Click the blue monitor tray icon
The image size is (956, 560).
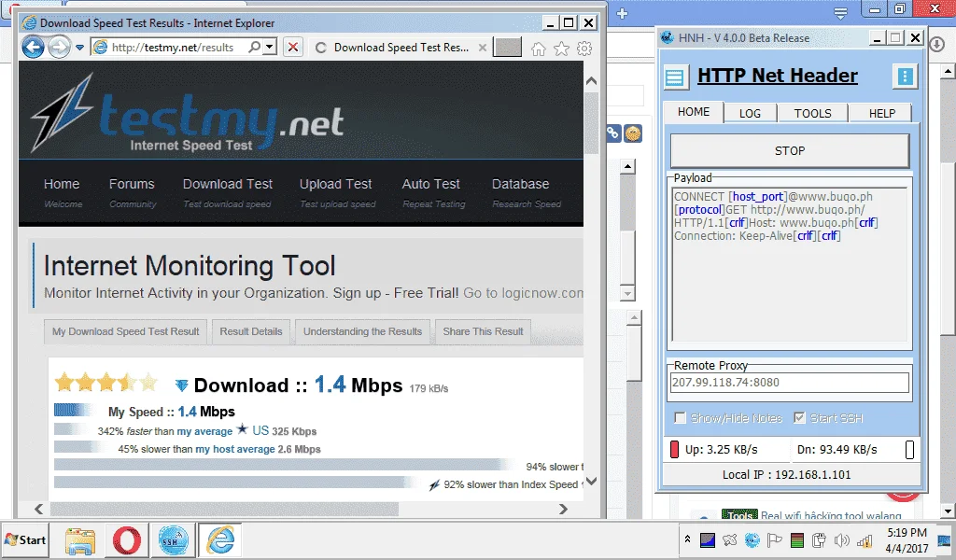click(x=708, y=539)
